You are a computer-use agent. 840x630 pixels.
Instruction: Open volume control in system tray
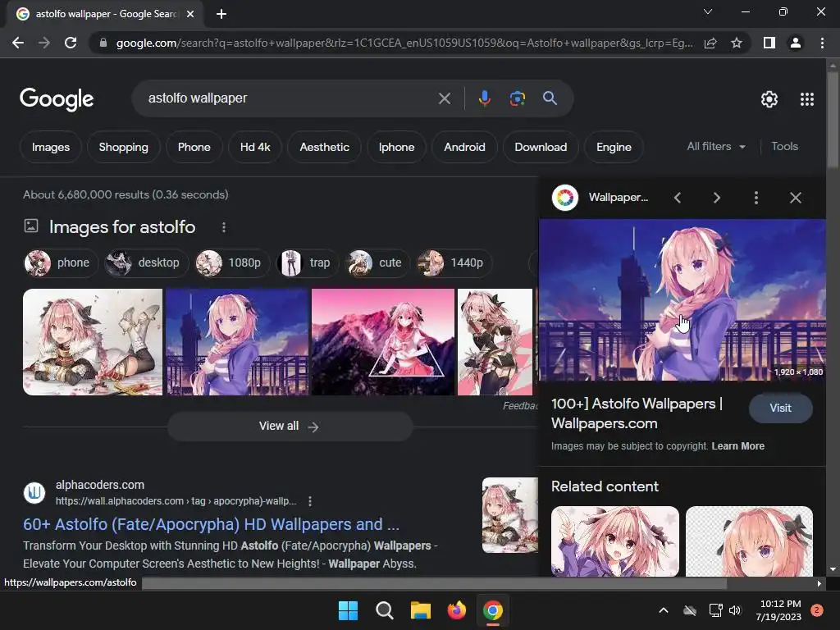(735, 610)
